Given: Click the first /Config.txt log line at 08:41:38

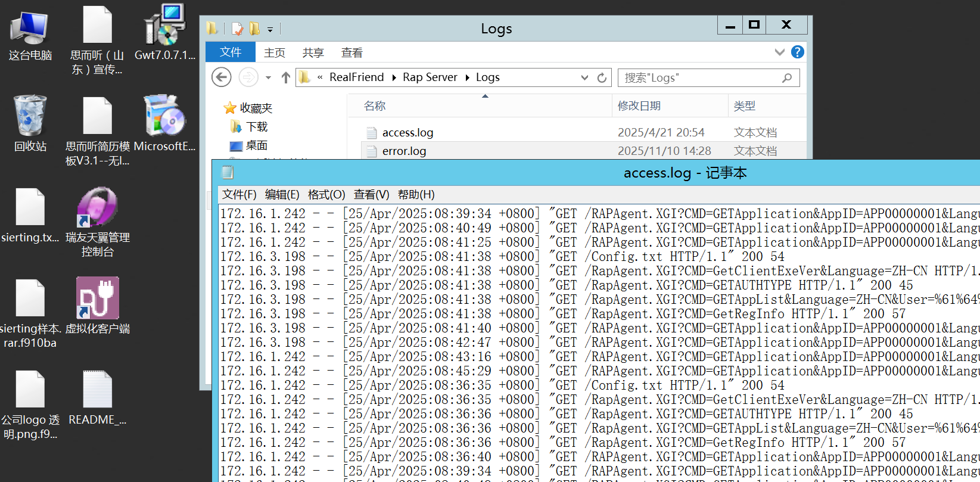Looking at the screenshot, I should [x=502, y=256].
